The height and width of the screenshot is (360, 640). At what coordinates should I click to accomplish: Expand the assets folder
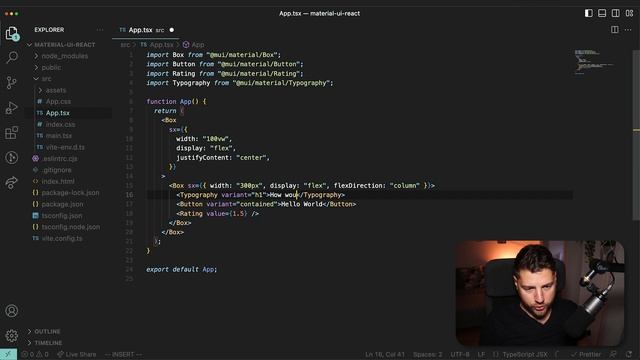click(56, 90)
